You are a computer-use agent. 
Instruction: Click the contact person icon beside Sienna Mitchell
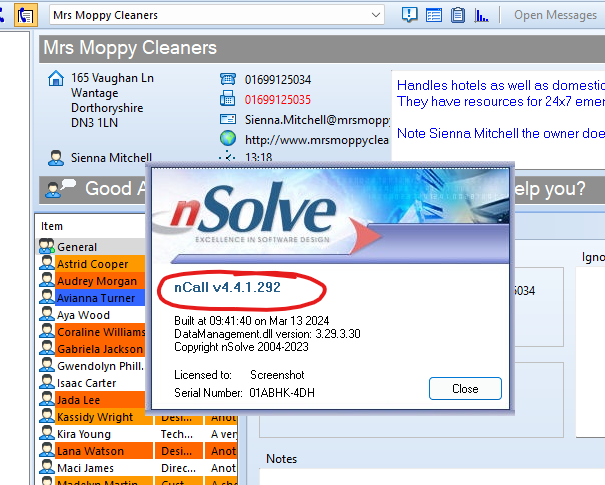click(x=56, y=158)
